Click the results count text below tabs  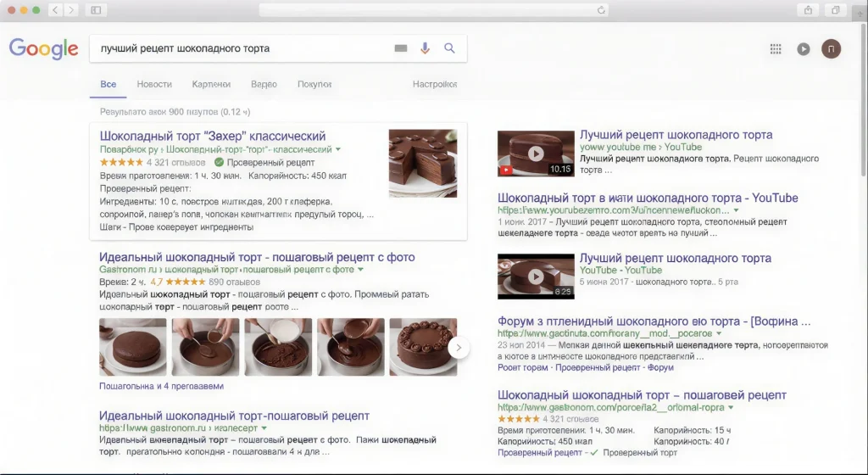point(175,112)
